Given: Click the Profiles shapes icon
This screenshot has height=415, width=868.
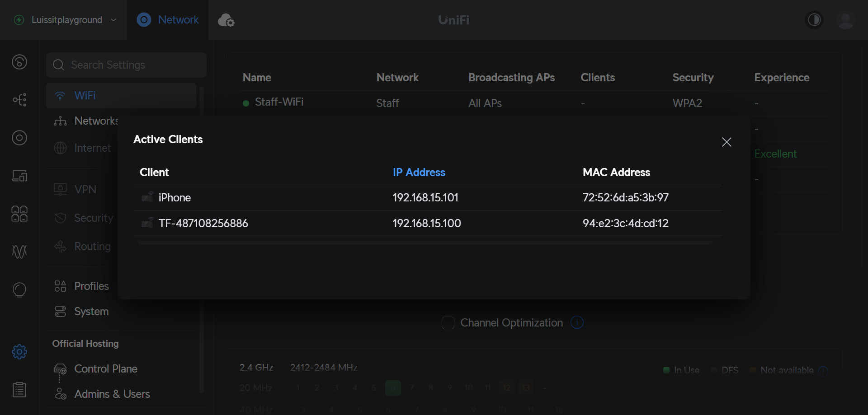Looking at the screenshot, I should click(x=60, y=286).
